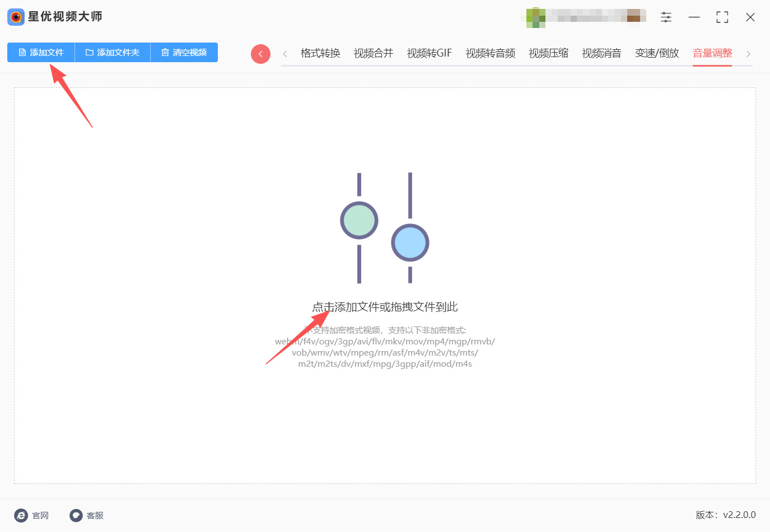Click the red circular back arrow icon
770x532 pixels.
(260, 54)
